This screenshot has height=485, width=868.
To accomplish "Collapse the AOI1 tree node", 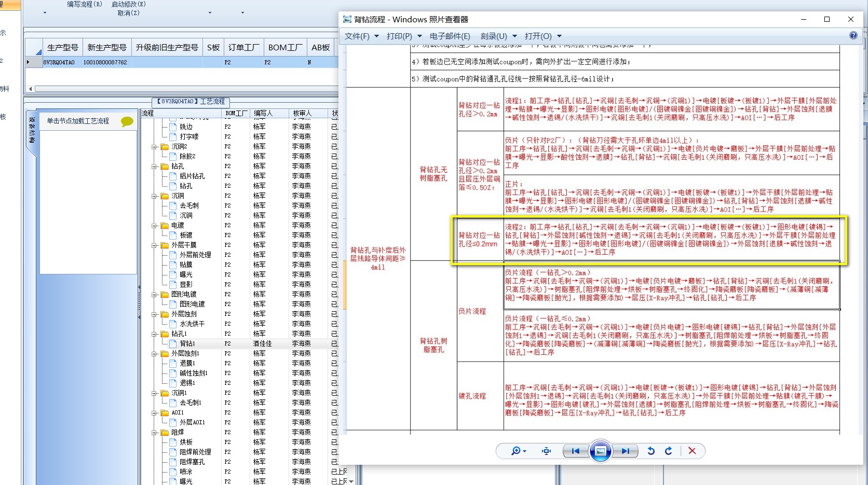I will [154, 413].
